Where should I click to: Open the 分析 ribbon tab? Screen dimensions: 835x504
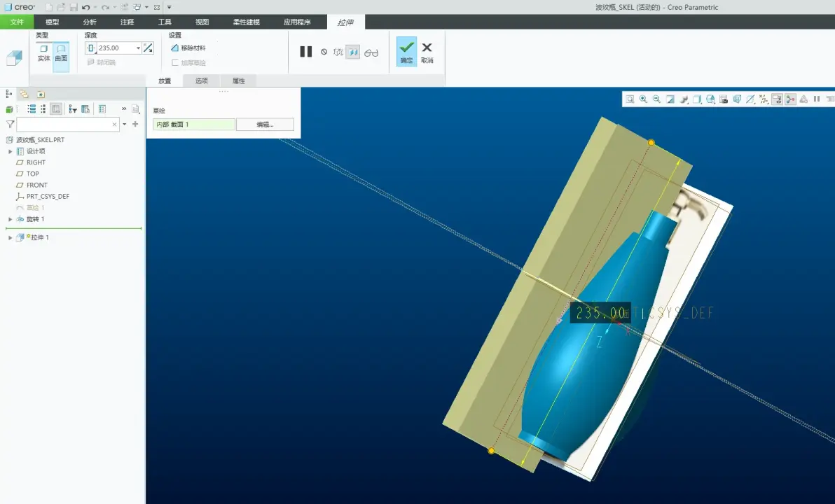[90, 22]
